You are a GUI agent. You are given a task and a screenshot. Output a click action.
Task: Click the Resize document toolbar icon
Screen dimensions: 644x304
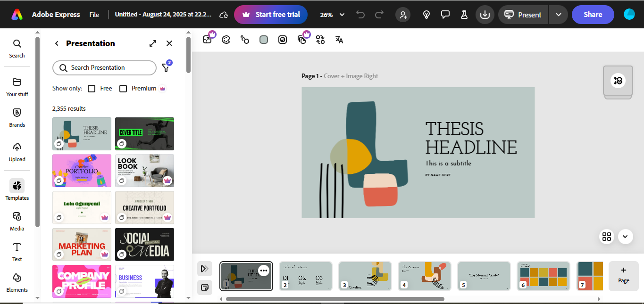208,40
